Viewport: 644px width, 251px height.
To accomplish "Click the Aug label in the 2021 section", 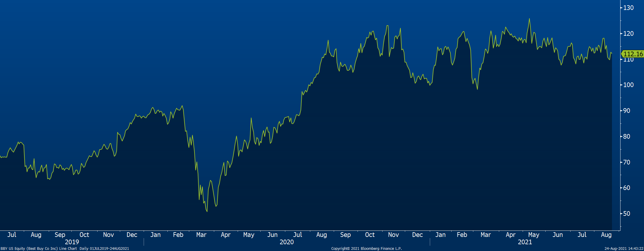I will pos(606,235).
